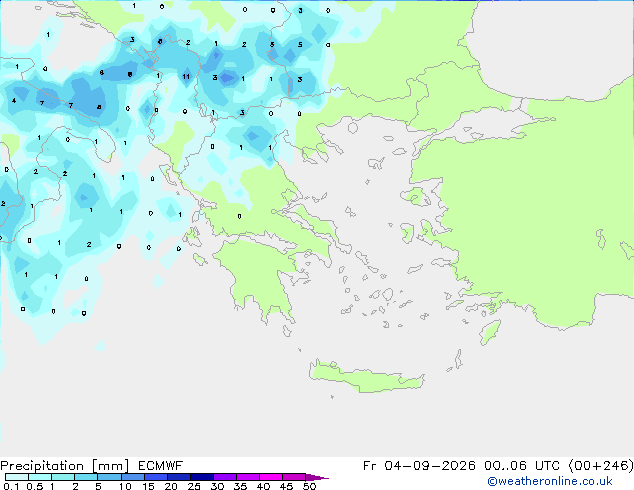Select the 30–35 mm purple swatch
This screenshot has height=490, width=634.
pos(224,477)
